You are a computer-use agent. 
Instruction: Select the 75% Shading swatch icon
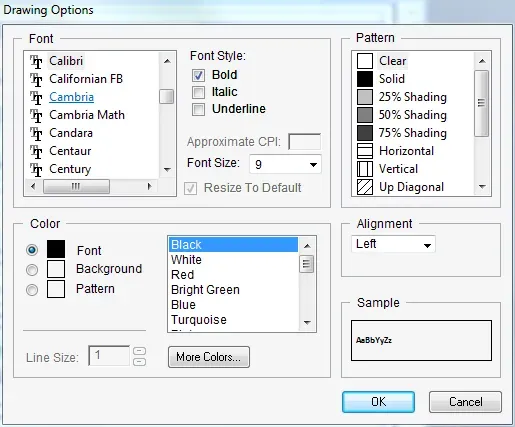pyautogui.click(x=365, y=133)
